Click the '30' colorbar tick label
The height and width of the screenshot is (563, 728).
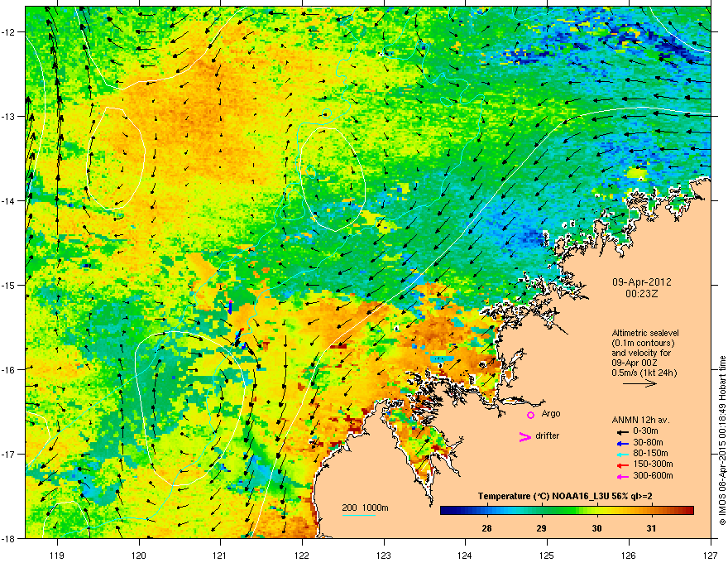[x=596, y=528]
